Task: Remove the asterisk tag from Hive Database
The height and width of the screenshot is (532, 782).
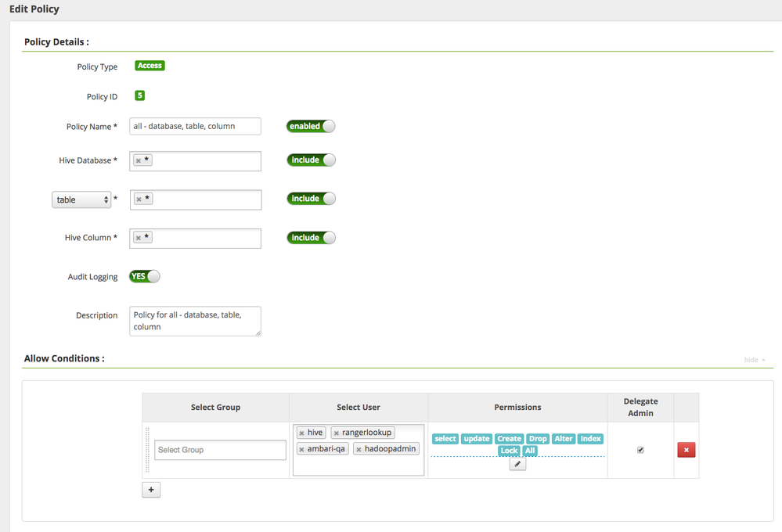Action: point(139,161)
